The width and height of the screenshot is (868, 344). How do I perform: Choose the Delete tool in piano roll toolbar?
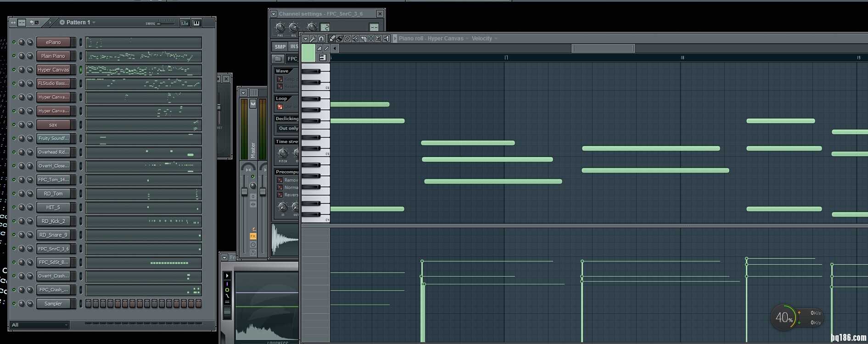[x=347, y=39]
